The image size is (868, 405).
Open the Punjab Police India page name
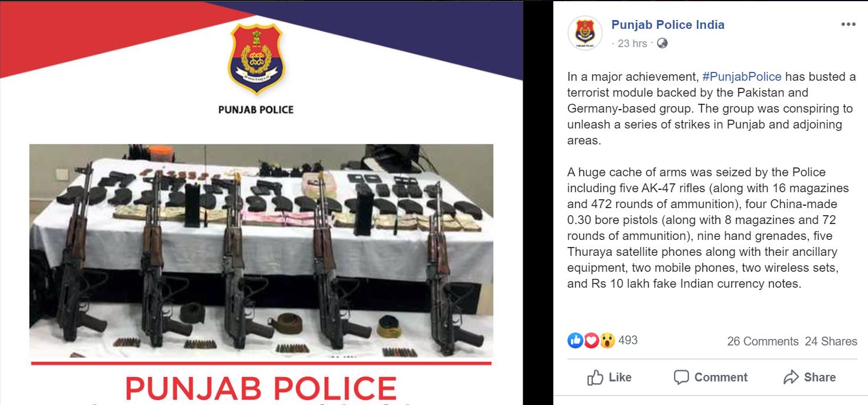pyautogui.click(x=668, y=25)
